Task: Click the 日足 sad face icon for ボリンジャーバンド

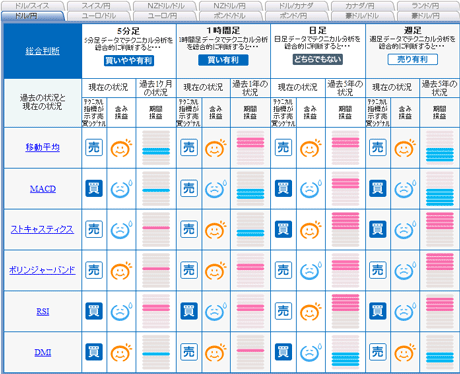Action: tap(311, 271)
